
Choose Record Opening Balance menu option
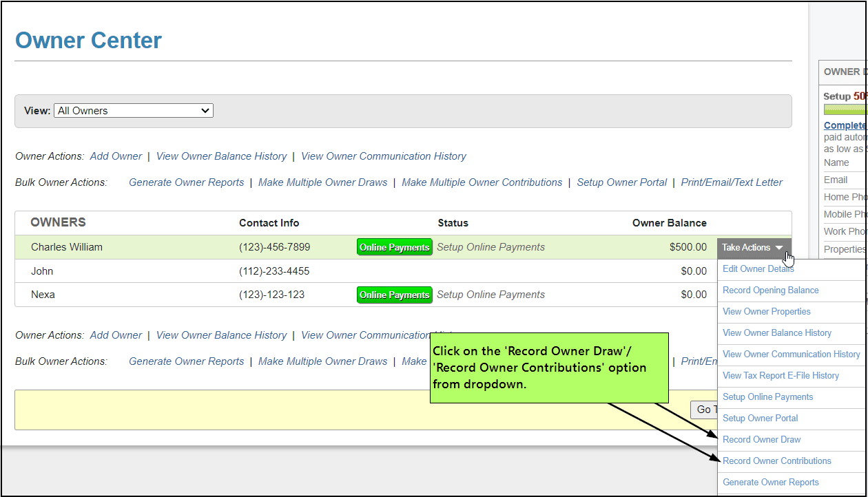[770, 290]
